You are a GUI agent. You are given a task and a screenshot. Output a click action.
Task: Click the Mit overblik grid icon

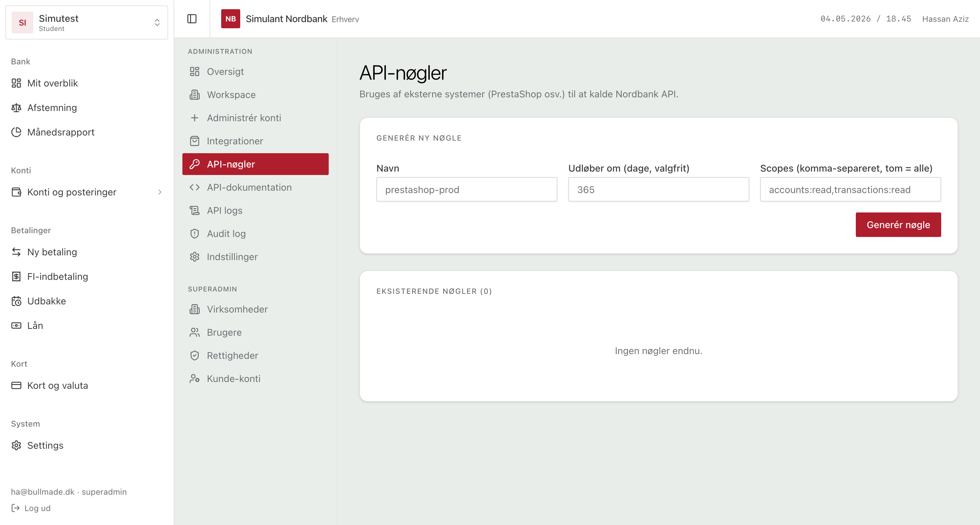click(16, 83)
